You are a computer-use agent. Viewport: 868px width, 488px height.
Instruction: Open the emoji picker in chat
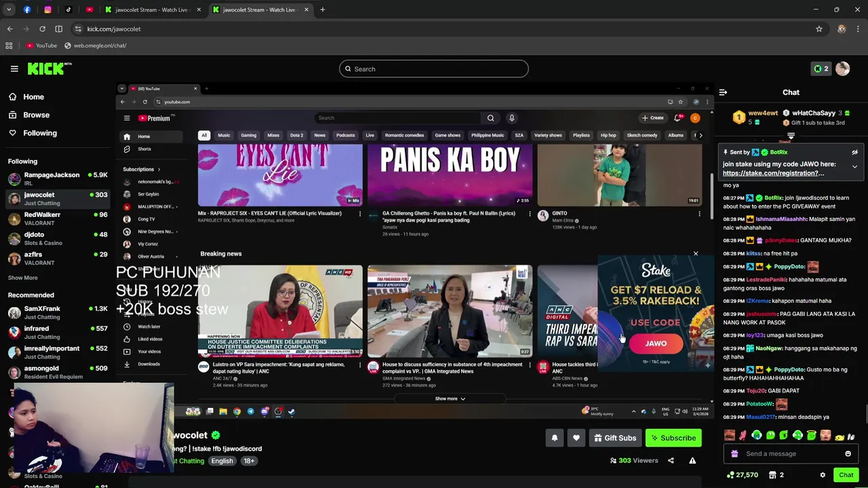(848, 453)
